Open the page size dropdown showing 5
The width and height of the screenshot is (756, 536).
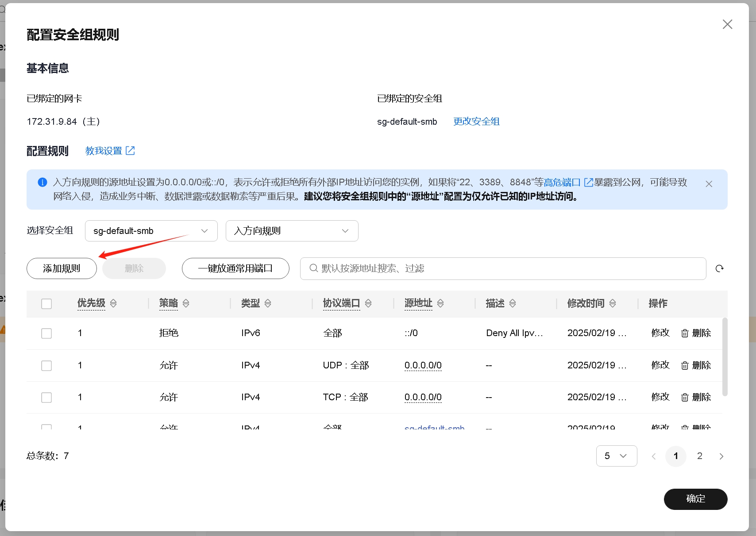[616, 456]
